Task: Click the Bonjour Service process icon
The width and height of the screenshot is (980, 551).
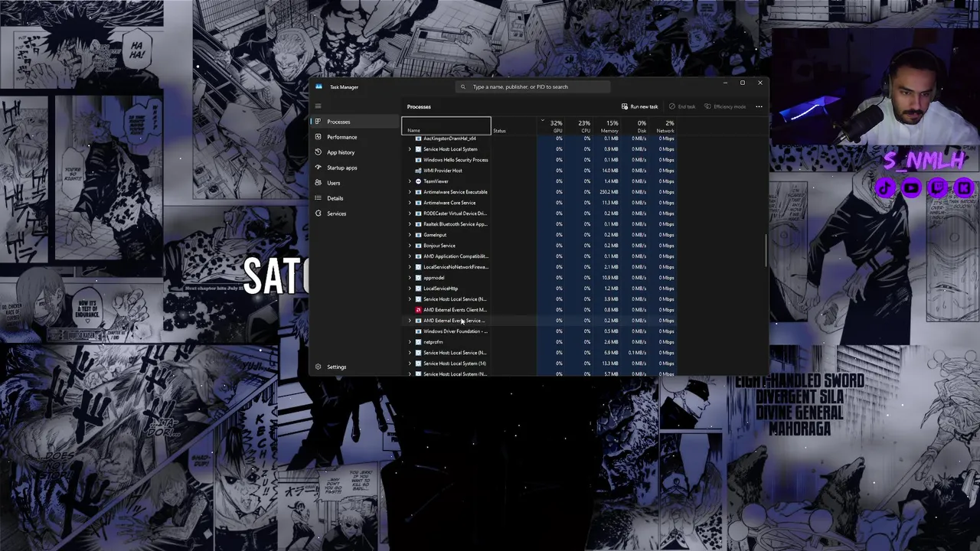Action: [x=418, y=246]
